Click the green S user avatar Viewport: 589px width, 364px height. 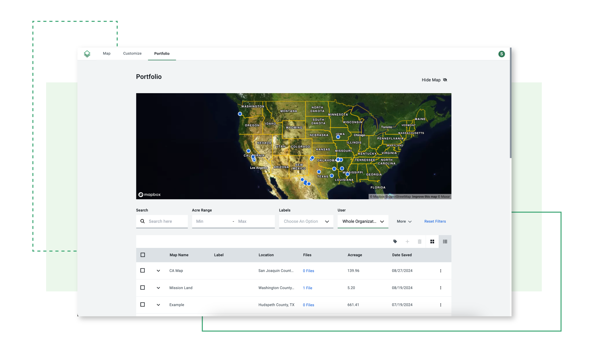(x=502, y=54)
